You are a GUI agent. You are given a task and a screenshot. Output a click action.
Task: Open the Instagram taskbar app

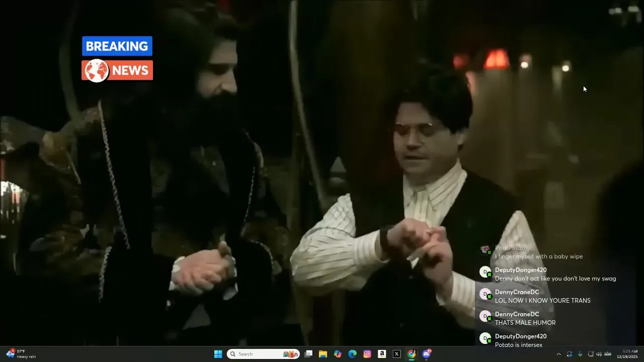[x=367, y=354]
